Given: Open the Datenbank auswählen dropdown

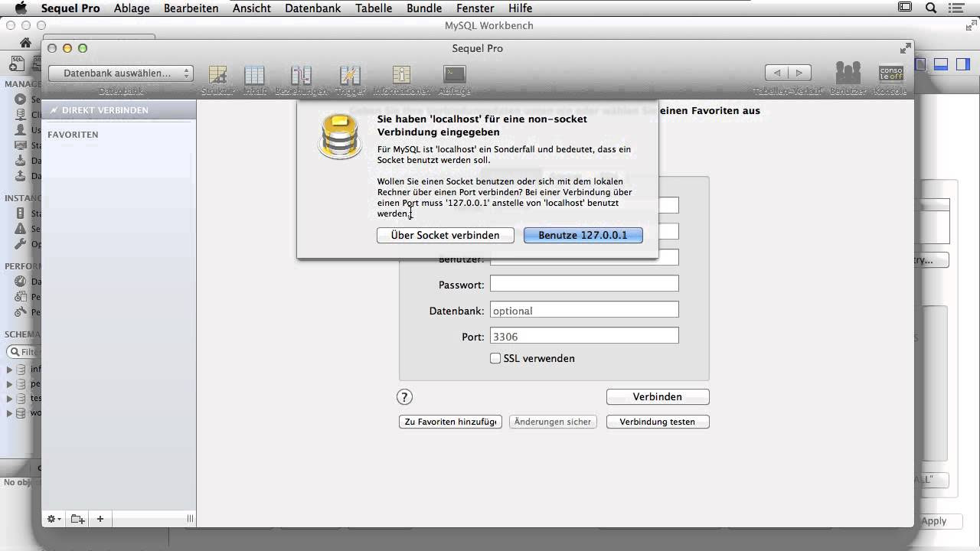Looking at the screenshot, I should pos(121,73).
